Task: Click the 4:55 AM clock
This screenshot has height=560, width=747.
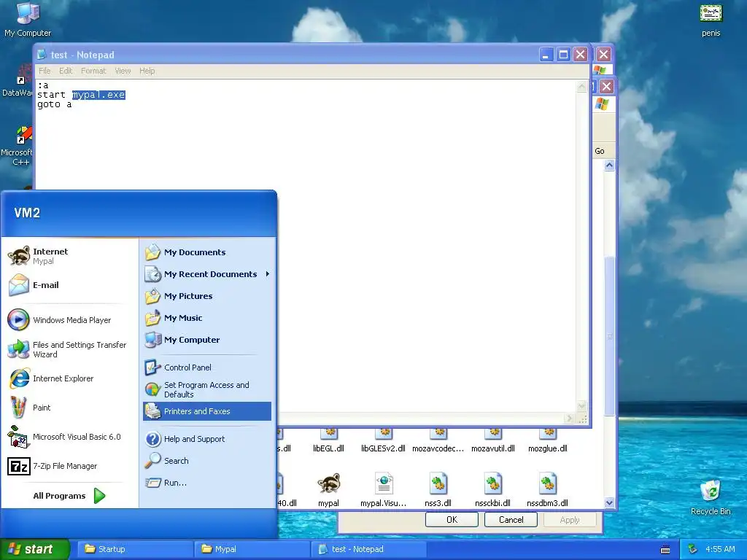Action: pos(720,549)
